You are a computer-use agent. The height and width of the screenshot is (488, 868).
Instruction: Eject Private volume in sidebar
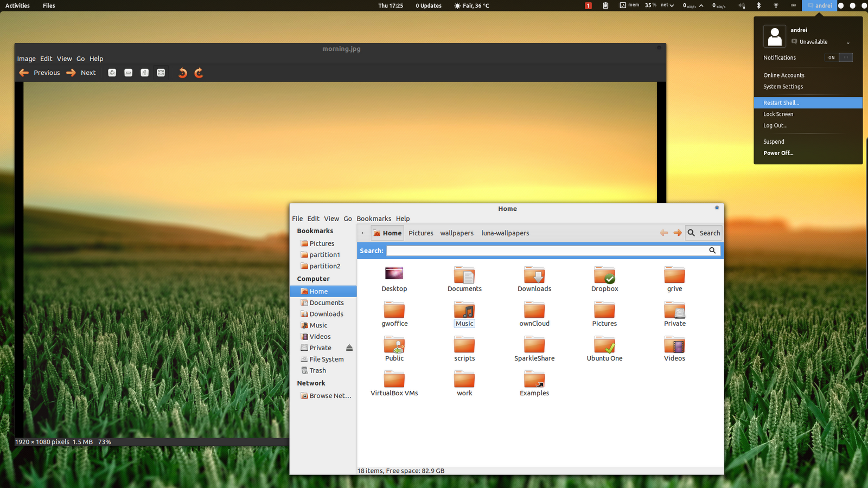(x=349, y=348)
